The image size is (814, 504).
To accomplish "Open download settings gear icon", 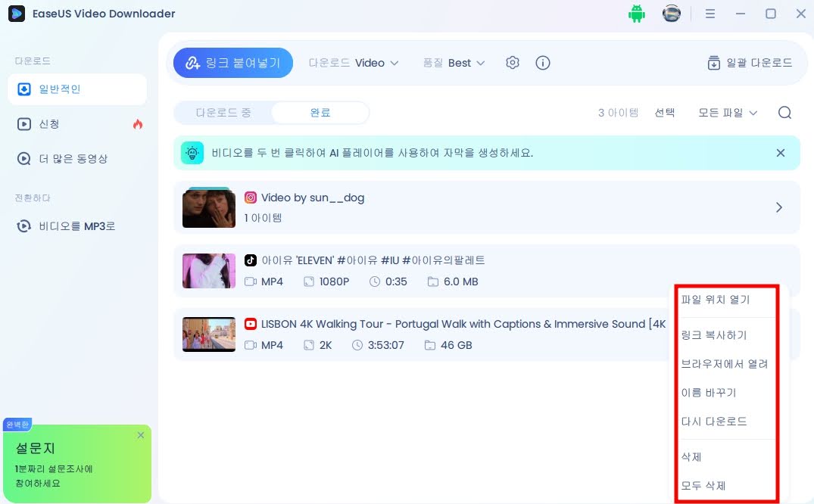I will click(x=513, y=63).
